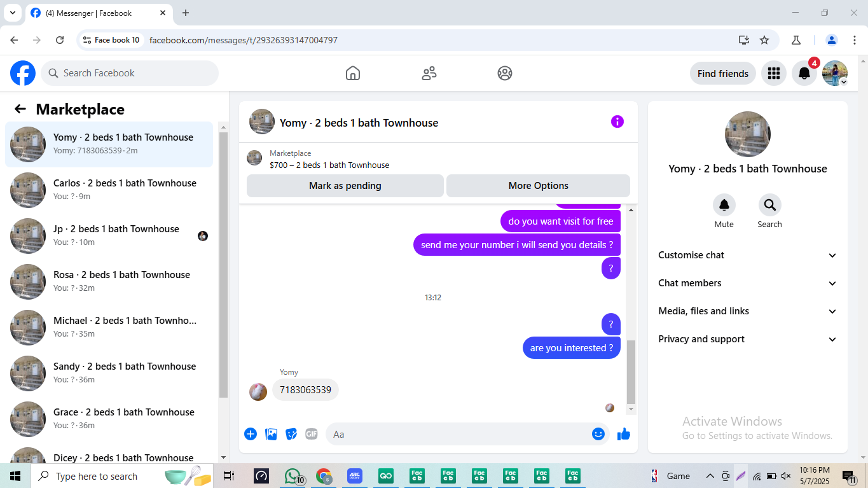
Task: Click the message 'are you interested ?'
Action: [572, 348]
